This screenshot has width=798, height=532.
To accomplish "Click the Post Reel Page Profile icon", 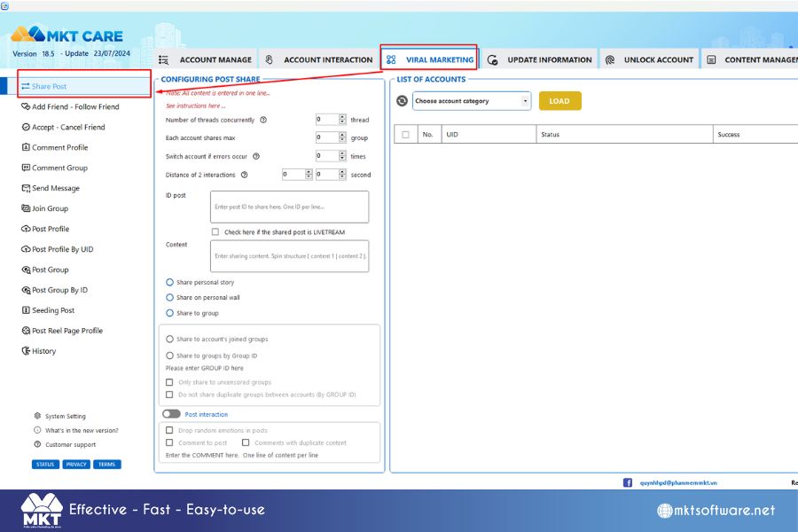I will (26, 331).
